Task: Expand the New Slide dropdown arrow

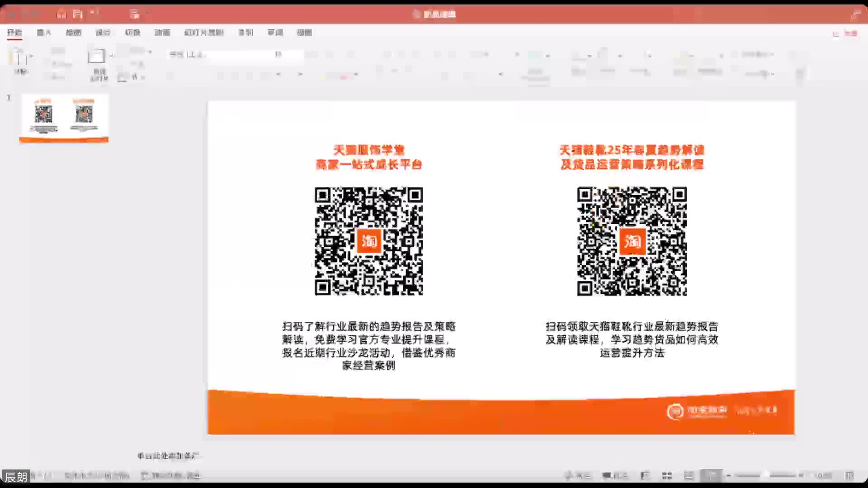Action: [111, 56]
